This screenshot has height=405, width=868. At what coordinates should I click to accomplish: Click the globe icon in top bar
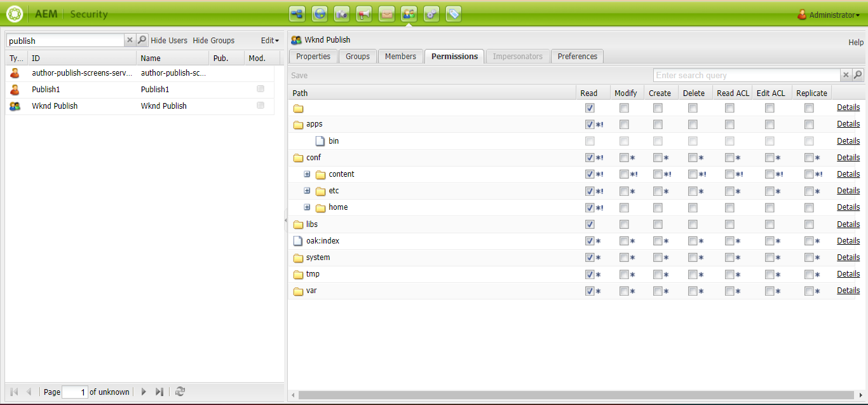[x=320, y=13]
